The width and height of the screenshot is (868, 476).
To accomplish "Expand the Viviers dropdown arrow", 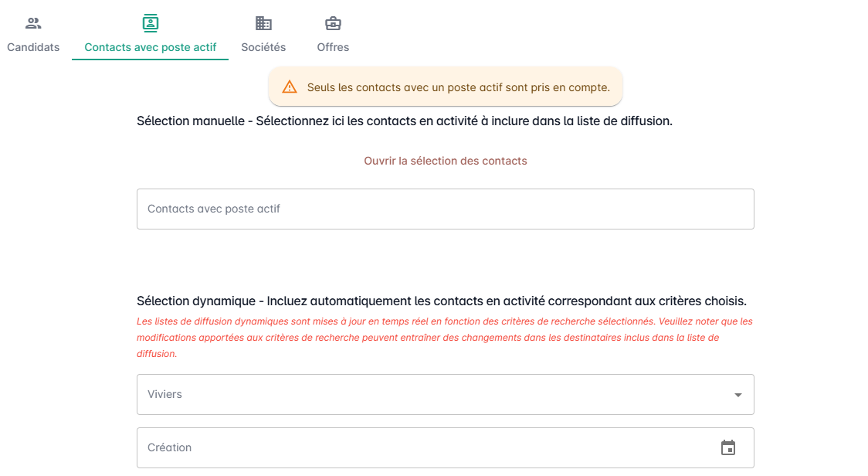I will point(737,395).
